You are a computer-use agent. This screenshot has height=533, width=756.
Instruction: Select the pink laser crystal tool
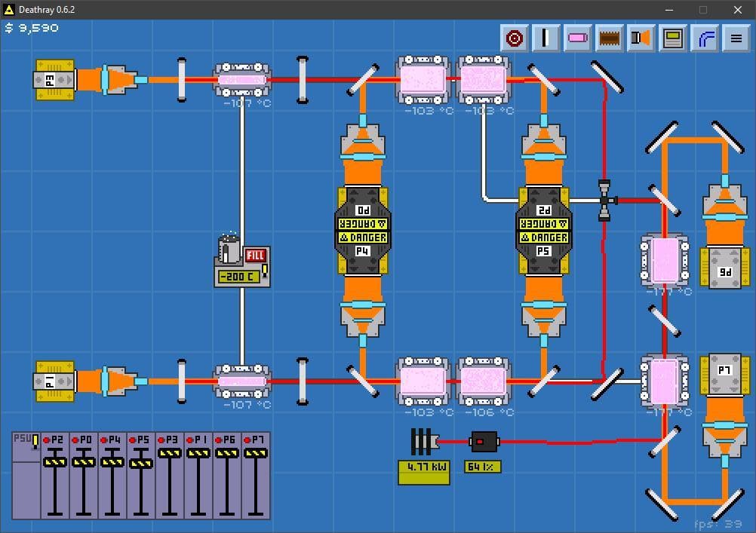pyautogui.click(x=578, y=38)
